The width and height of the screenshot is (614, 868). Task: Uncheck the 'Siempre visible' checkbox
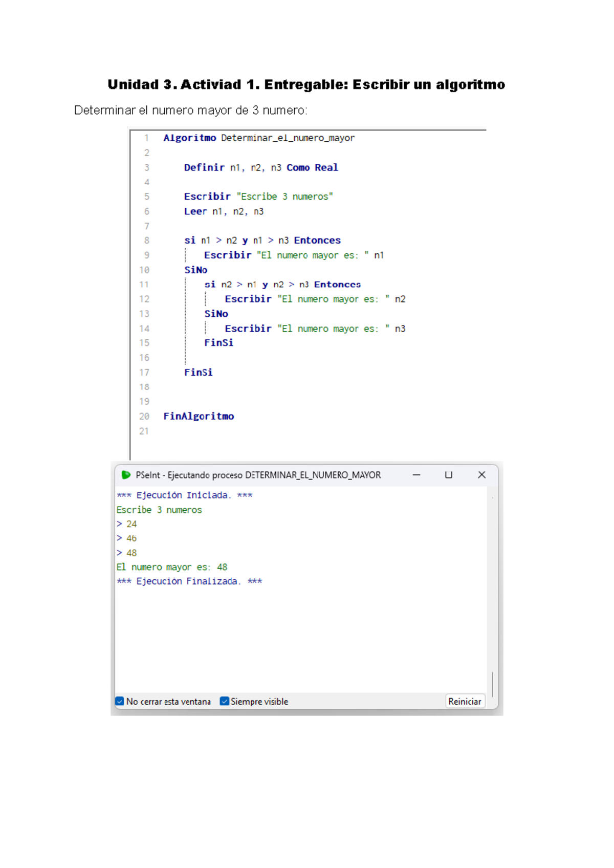[224, 701]
